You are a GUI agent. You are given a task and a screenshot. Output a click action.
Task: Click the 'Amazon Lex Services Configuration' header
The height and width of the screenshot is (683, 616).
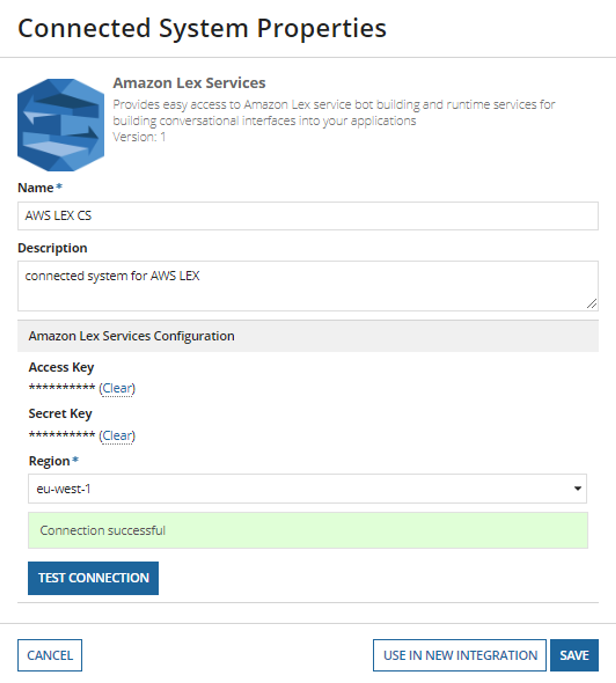tap(308, 336)
